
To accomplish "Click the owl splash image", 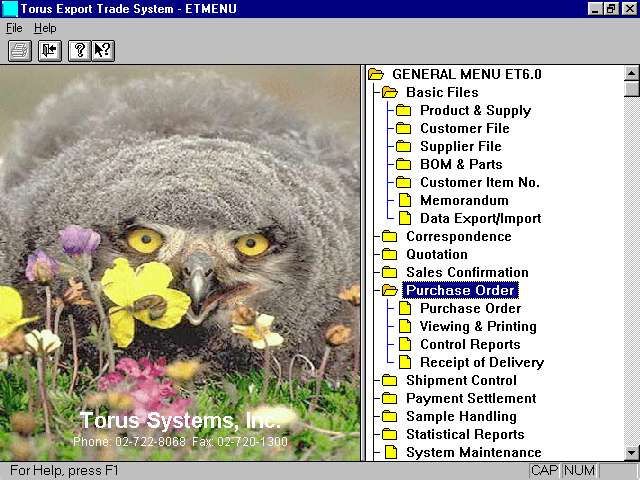I will point(180,263).
